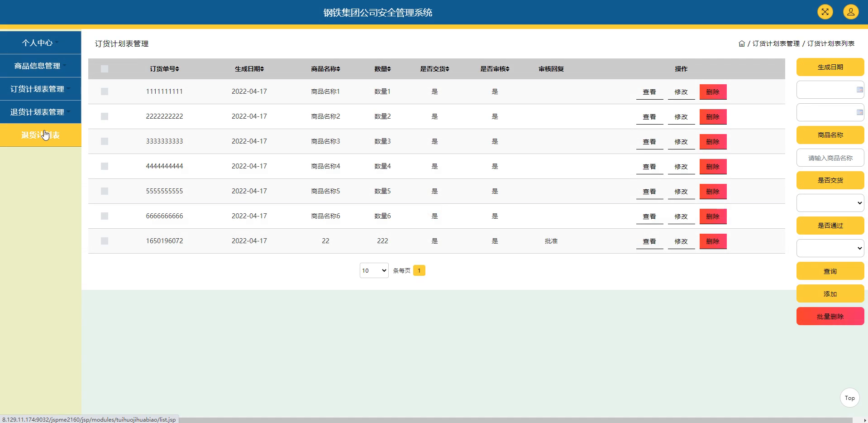Go to page 1 in pagination

coord(419,270)
